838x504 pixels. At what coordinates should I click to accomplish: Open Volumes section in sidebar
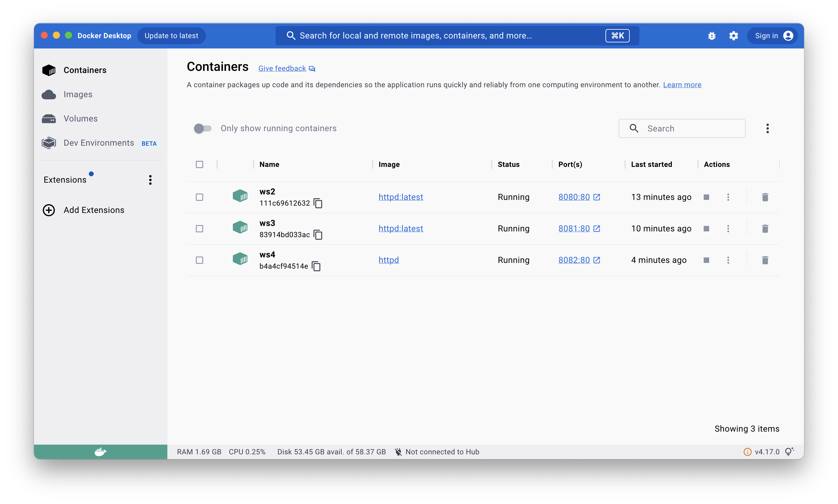[81, 118]
